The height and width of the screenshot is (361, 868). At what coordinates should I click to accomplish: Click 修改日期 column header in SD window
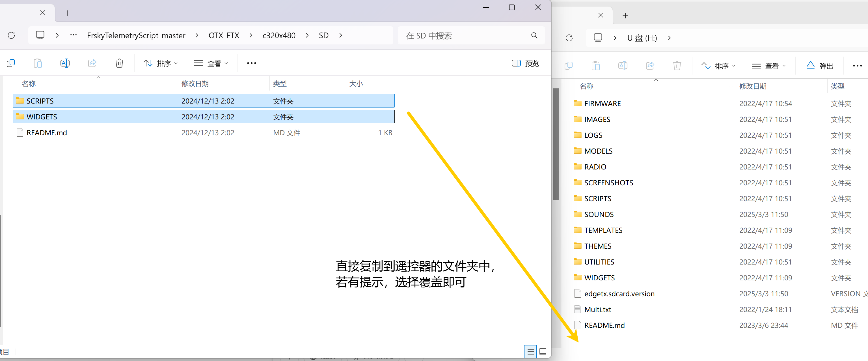[x=195, y=83]
